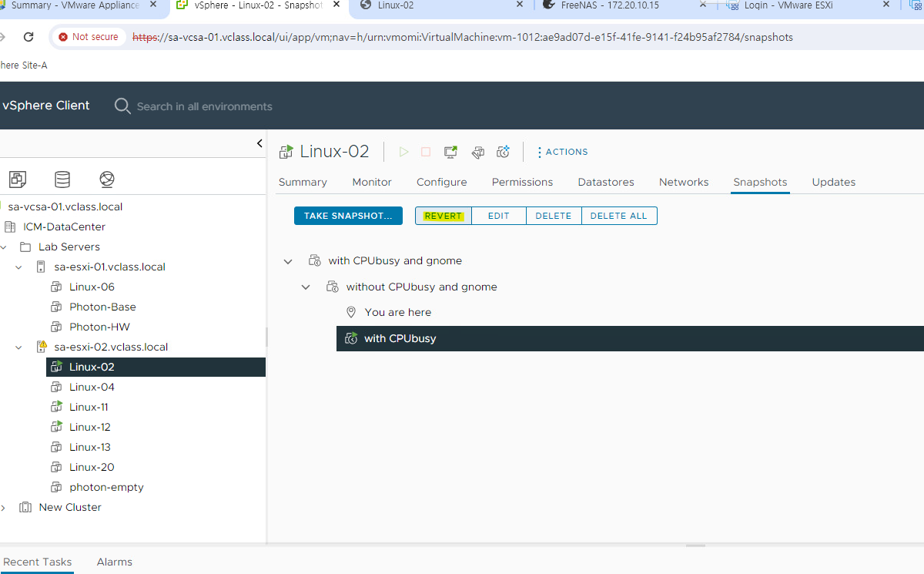
Task: Click the 'without CPUbusy and gnome' snapshot icon
Action: 333,287
